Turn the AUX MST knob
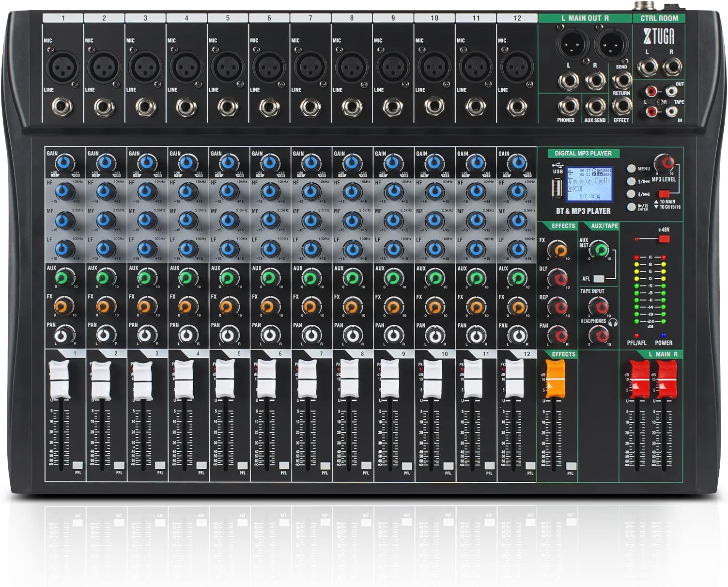 click(x=599, y=250)
